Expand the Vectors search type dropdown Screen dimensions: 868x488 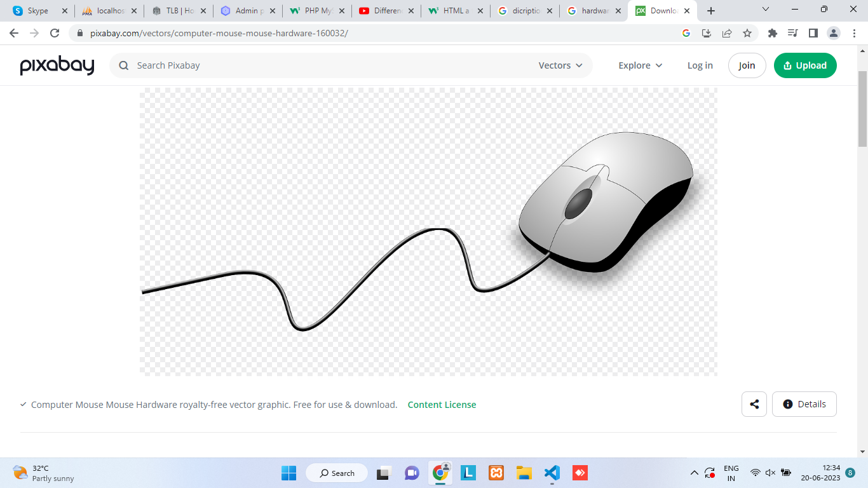click(560, 65)
